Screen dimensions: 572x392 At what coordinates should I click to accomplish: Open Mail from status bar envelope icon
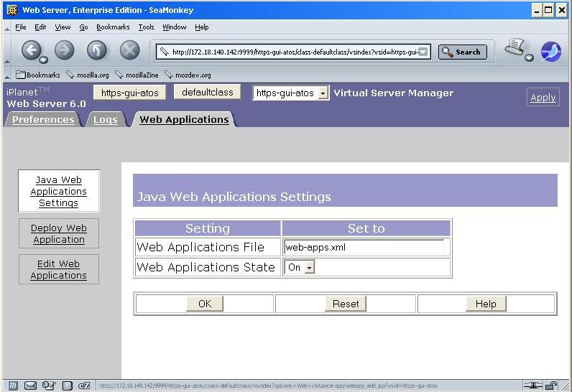point(30,386)
